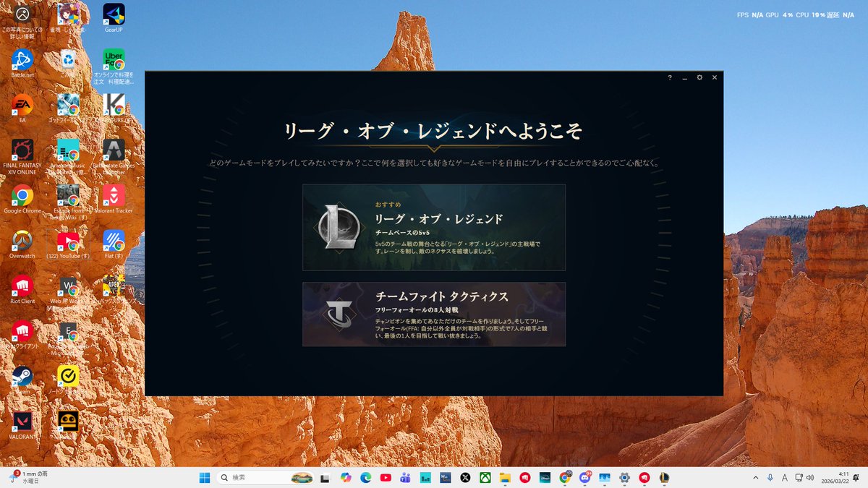Open the Battle.net desktop shortcut
Screen dimensions: 868x488
pyautogui.click(x=22, y=64)
